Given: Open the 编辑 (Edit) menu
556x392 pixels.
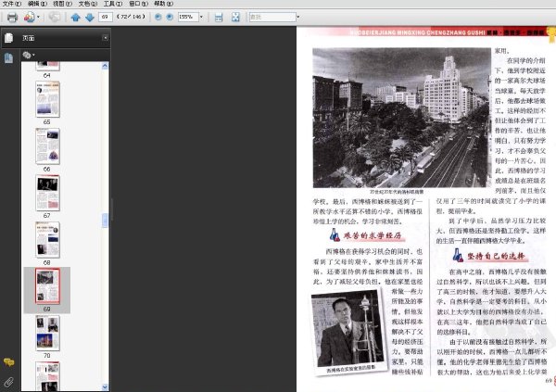Looking at the screenshot, I should 37,4.
